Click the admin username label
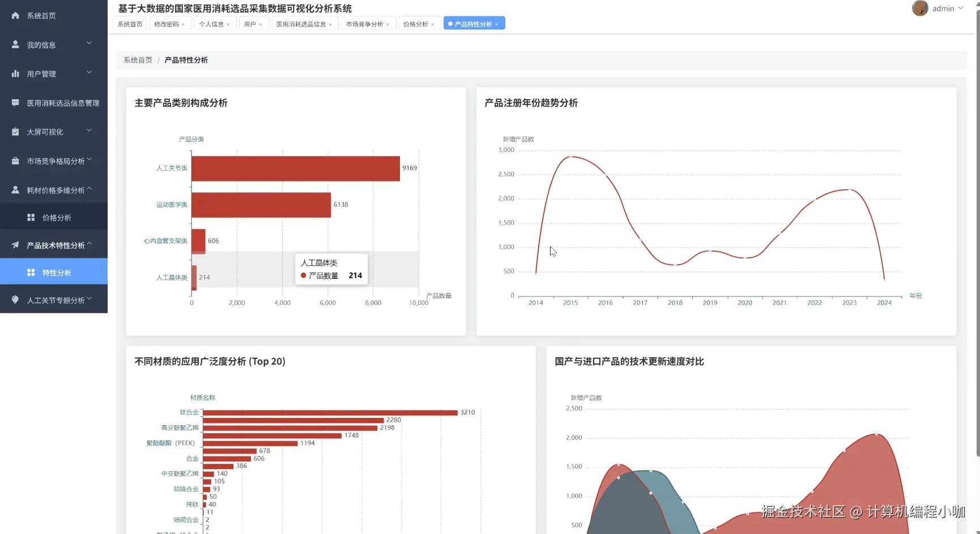 click(943, 9)
